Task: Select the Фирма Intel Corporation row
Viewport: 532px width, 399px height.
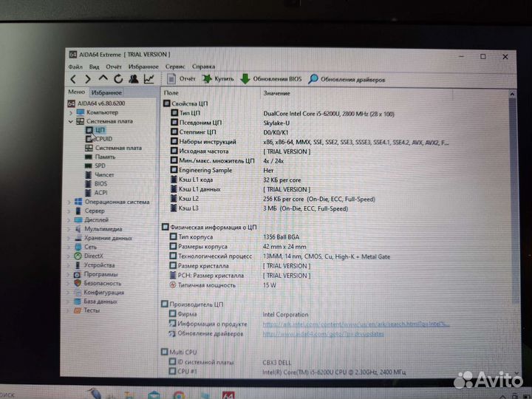Action: click(239, 315)
